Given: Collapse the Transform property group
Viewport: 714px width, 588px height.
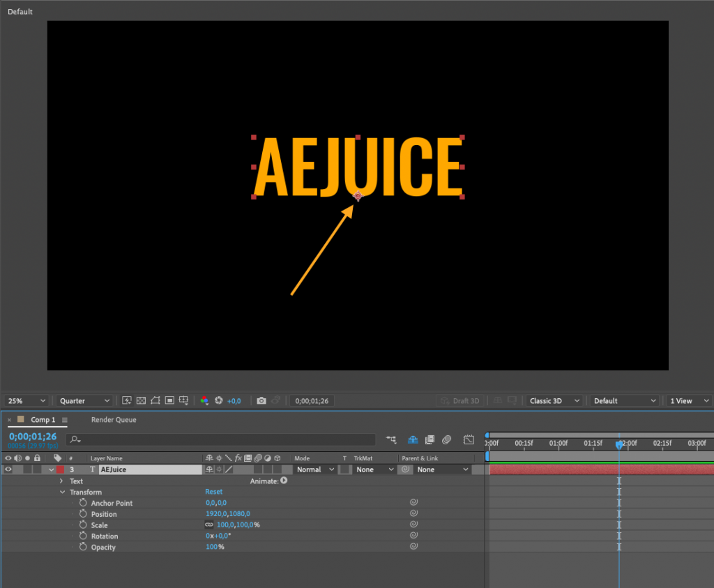Looking at the screenshot, I should (63, 492).
